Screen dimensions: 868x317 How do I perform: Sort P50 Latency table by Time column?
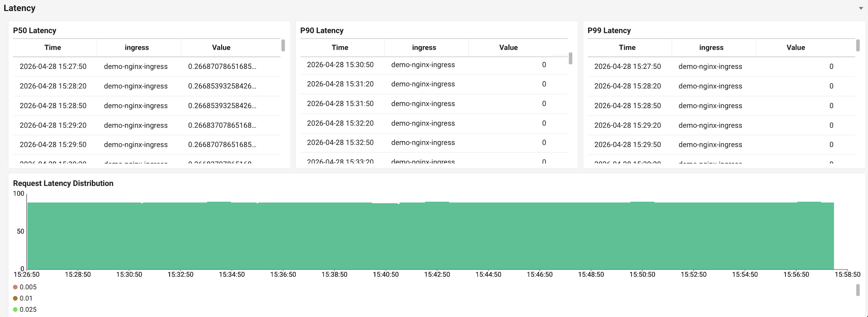pos(53,48)
